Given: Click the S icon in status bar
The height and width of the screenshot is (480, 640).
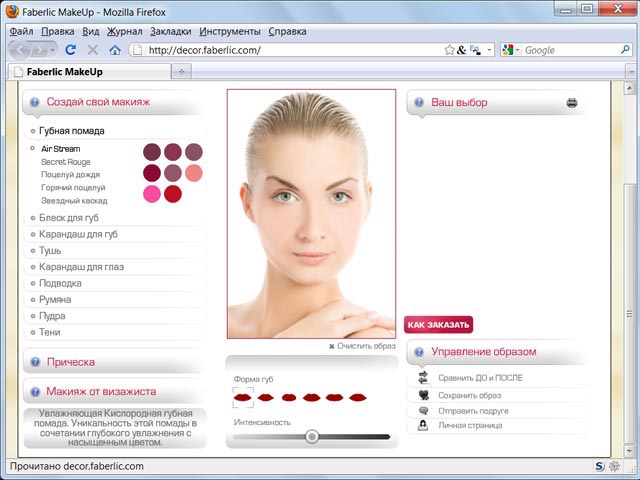Looking at the screenshot, I should [600, 466].
